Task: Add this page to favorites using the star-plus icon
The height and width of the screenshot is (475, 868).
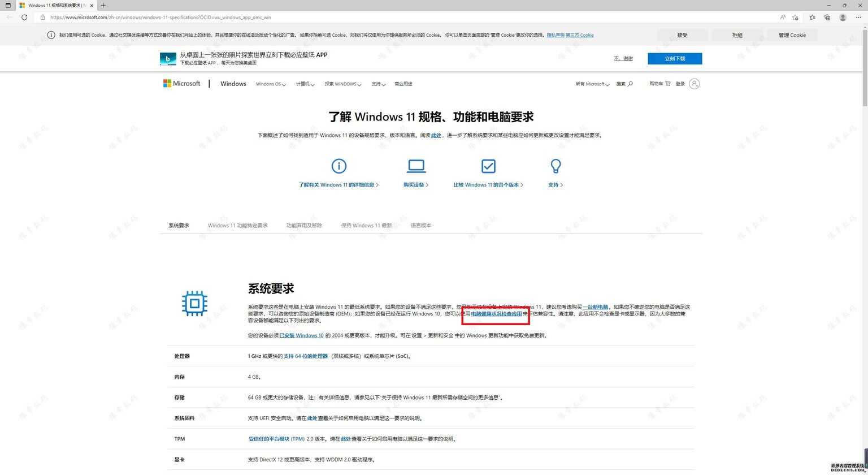Action: point(795,18)
